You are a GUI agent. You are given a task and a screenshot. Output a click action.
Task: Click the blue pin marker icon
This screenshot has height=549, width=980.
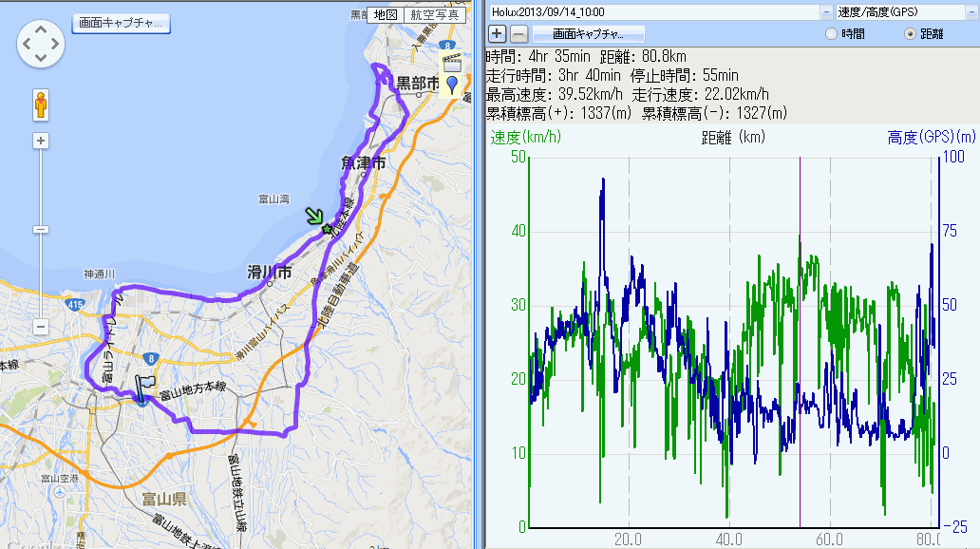[453, 86]
